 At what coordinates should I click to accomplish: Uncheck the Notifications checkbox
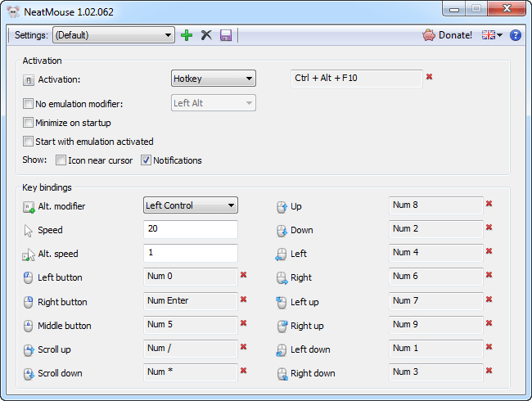[146, 160]
